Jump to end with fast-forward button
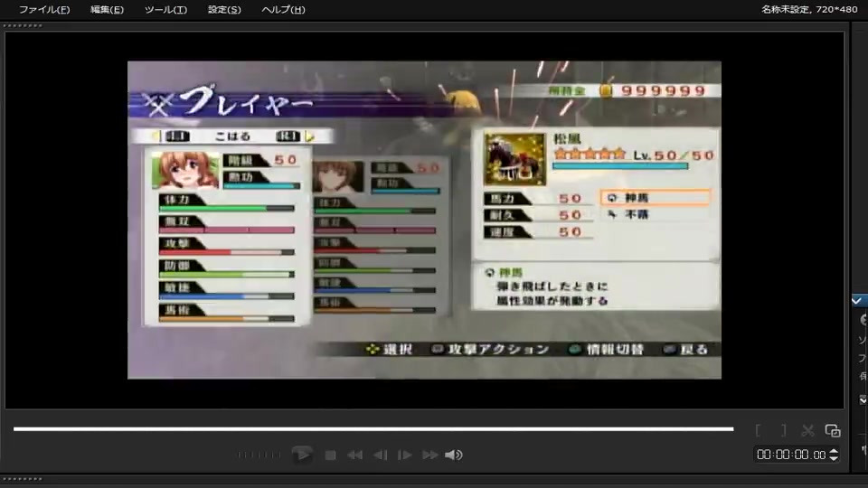Image resolution: width=868 pixels, height=488 pixels. pyautogui.click(x=430, y=455)
